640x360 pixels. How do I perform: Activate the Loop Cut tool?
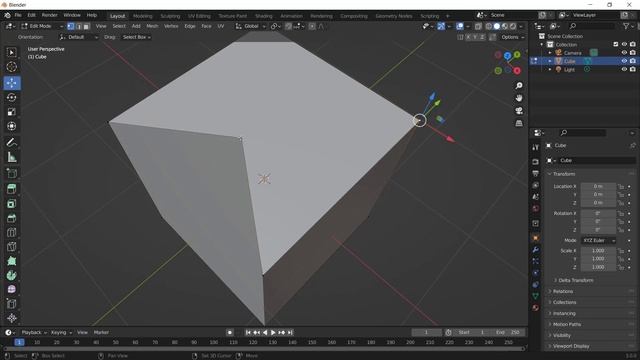pyautogui.click(x=11, y=232)
